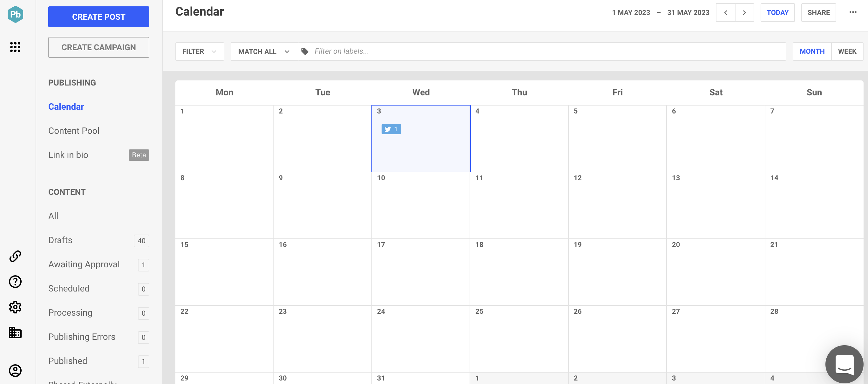Go to previous month arrow
Viewport: 868px width, 384px height.
click(725, 12)
